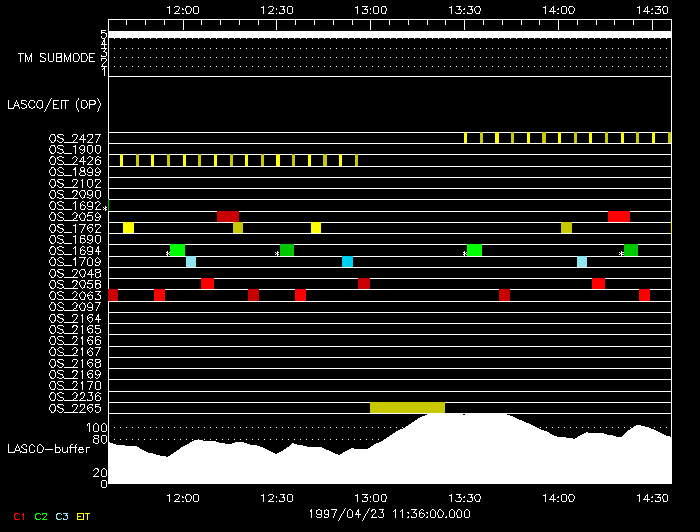The height and width of the screenshot is (532, 700).
Task: Select the bright red block at right of OS_2059 row
Action: click(619, 217)
